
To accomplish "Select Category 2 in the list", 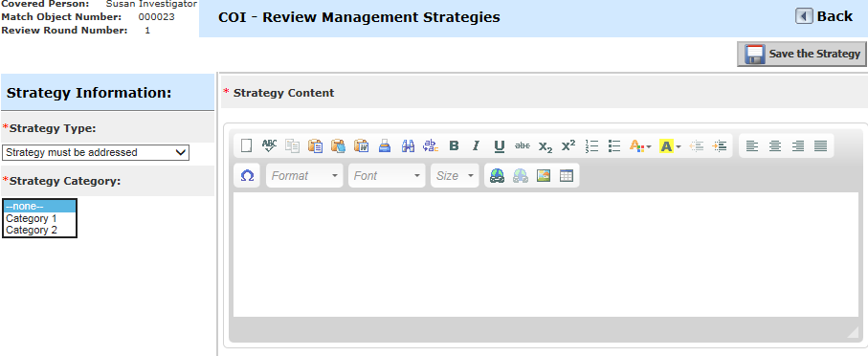I will (x=39, y=231).
